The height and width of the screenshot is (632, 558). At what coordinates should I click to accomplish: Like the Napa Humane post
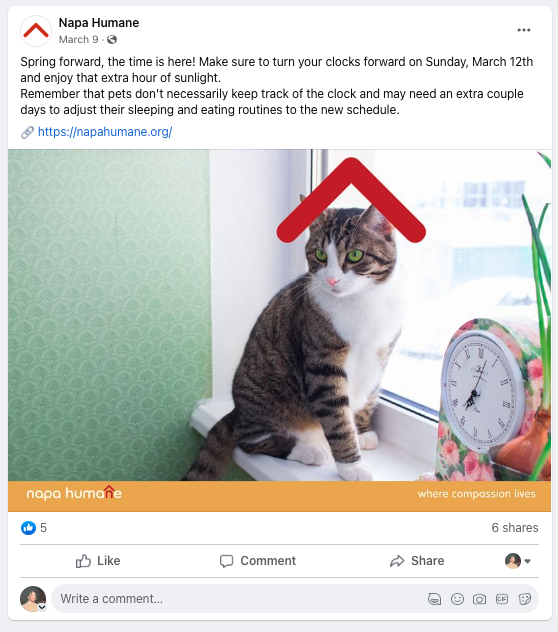click(98, 561)
